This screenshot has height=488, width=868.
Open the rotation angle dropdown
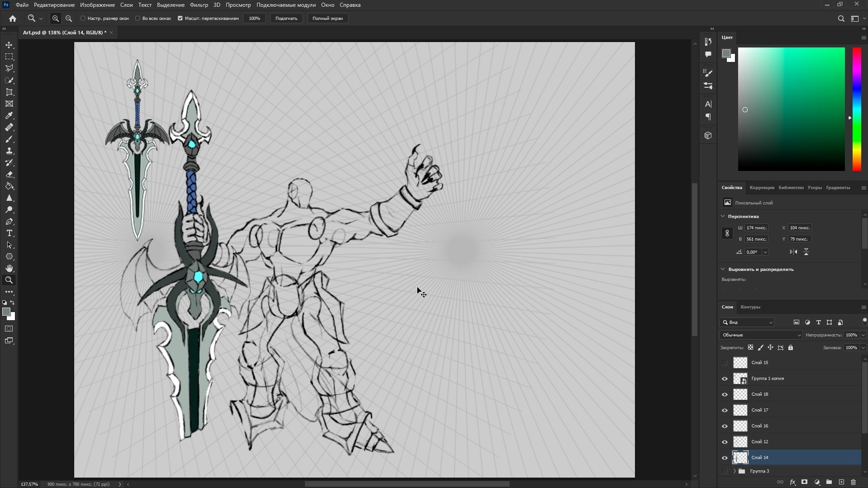[765, 252]
